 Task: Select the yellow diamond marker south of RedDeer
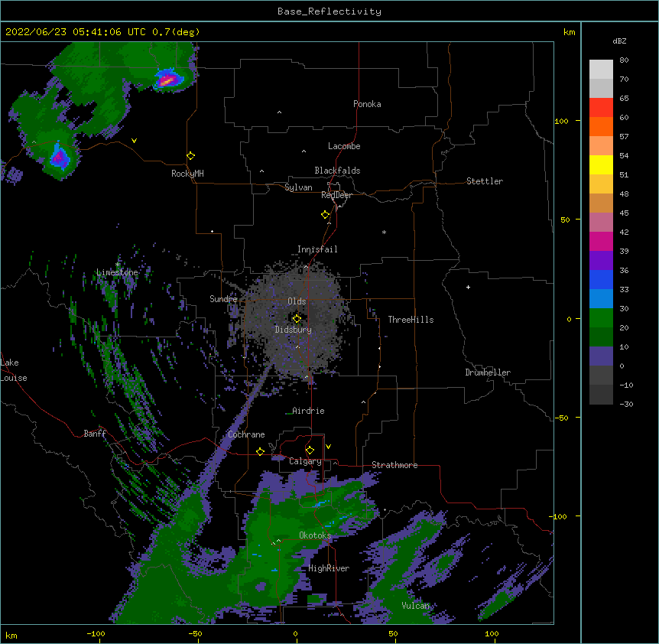(x=326, y=215)
